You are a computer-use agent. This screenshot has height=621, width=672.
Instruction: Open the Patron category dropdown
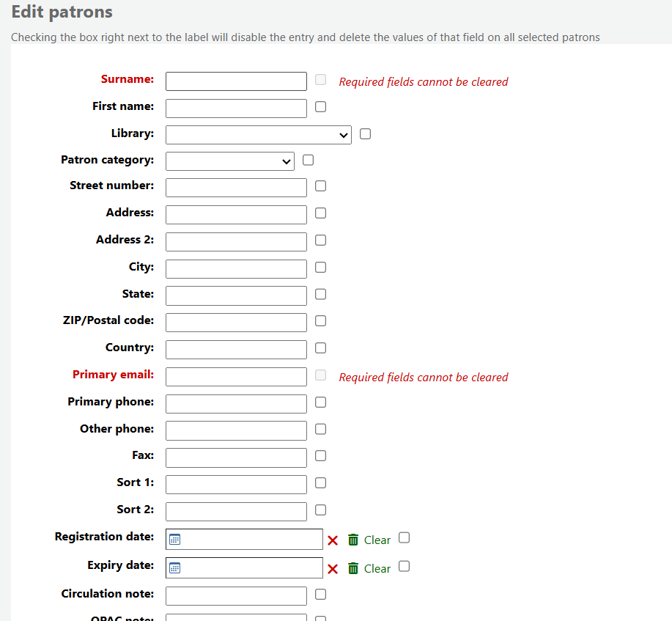click(x=230, y=161)
